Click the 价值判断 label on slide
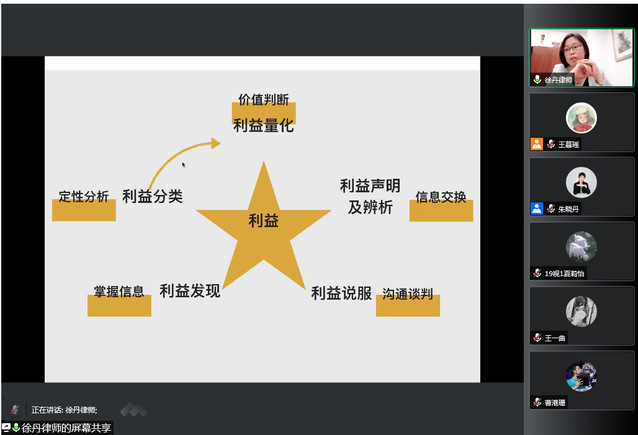Image resolution: width=638 pixels, height=435 pixels. (264, 101)
